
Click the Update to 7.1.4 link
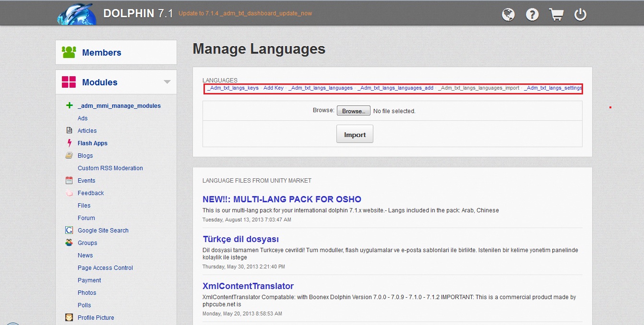coord(245,13)
